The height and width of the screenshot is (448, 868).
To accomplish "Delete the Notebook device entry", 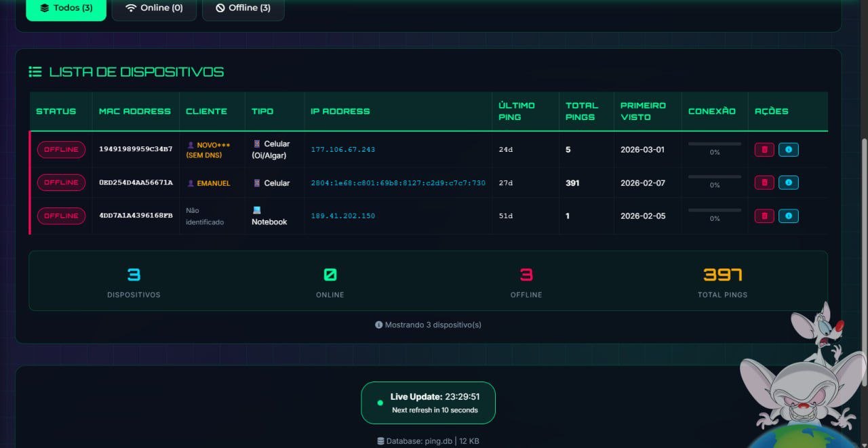I will tap(764, 216).
